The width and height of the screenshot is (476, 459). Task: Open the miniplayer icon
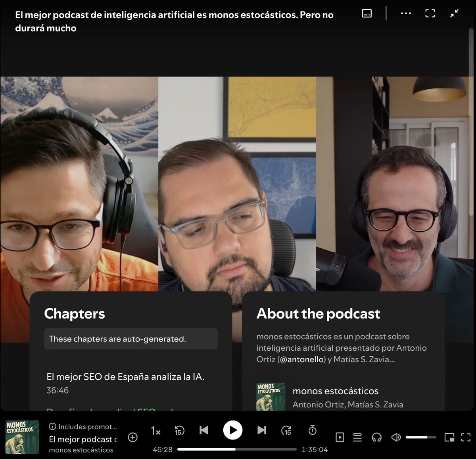pos(449,437)
